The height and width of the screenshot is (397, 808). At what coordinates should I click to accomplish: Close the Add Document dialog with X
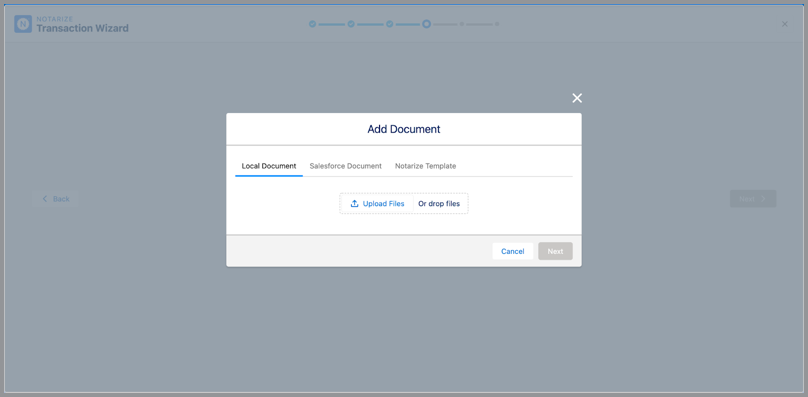[577, 98]
